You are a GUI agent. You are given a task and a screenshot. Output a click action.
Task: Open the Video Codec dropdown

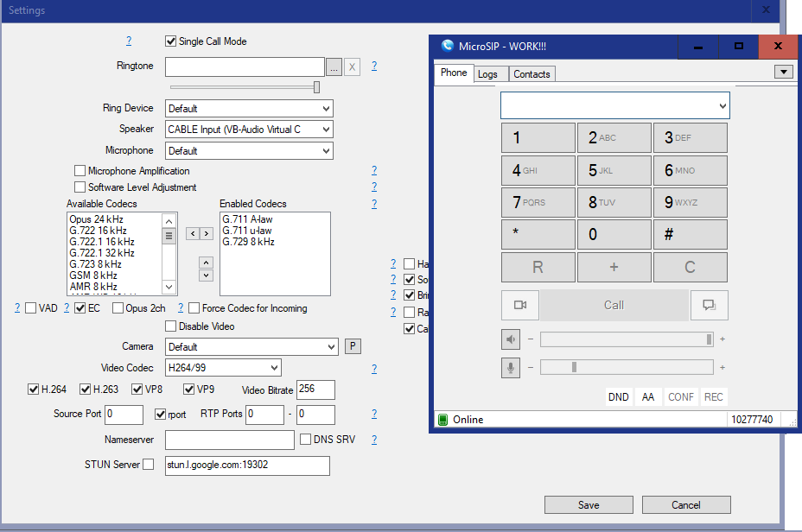tap(223, 368)
